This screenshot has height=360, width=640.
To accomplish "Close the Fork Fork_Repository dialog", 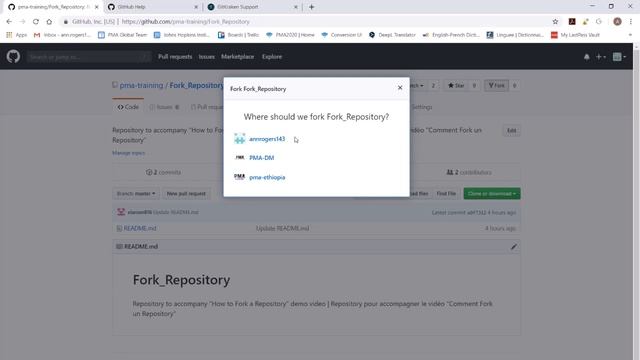I will tap(400, 88).
